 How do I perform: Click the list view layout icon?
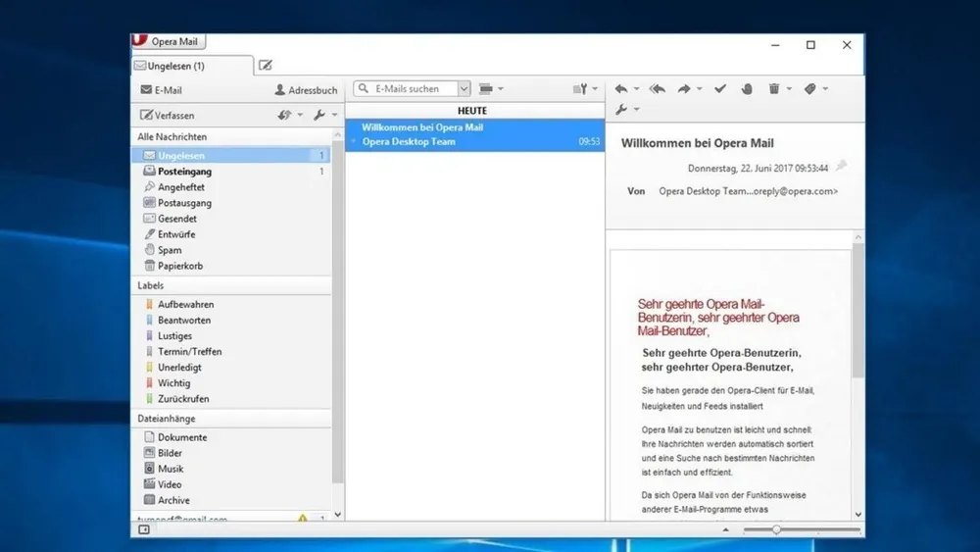[x=486, y=89]
